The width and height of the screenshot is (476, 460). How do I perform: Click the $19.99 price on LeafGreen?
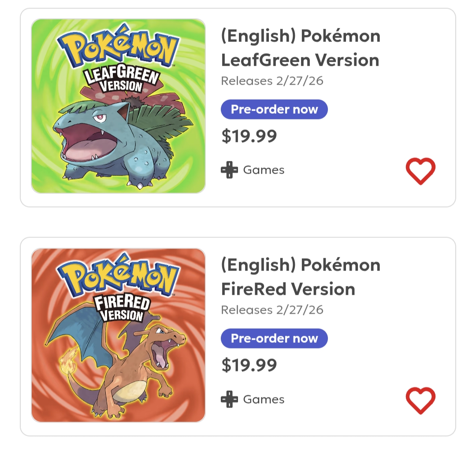(x=249, y=136)
